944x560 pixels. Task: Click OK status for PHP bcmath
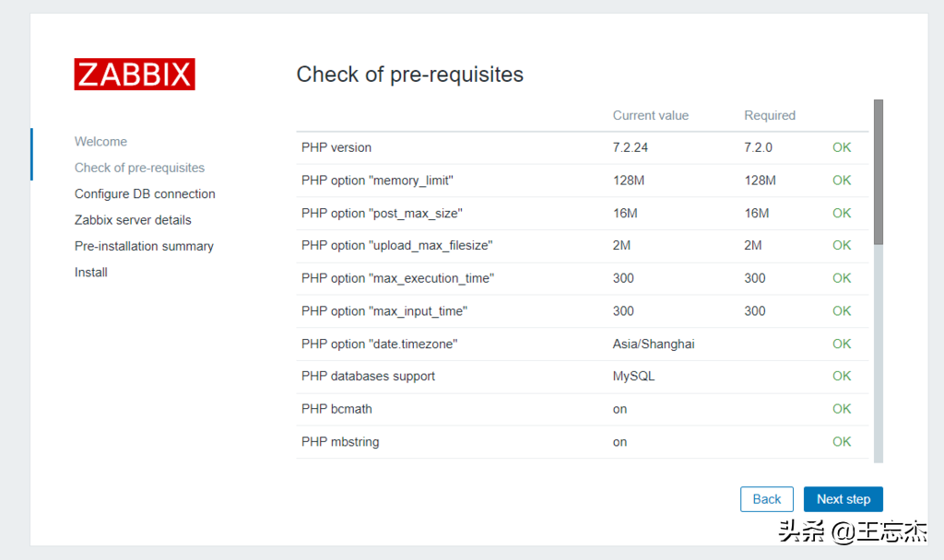(x=842, y=409)
